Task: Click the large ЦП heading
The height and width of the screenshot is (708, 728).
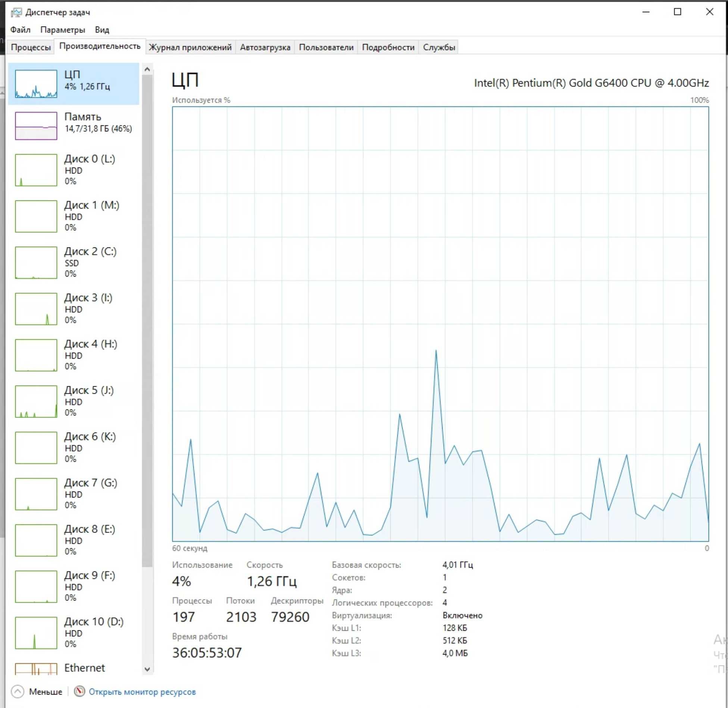Action: tap(185, 80)
